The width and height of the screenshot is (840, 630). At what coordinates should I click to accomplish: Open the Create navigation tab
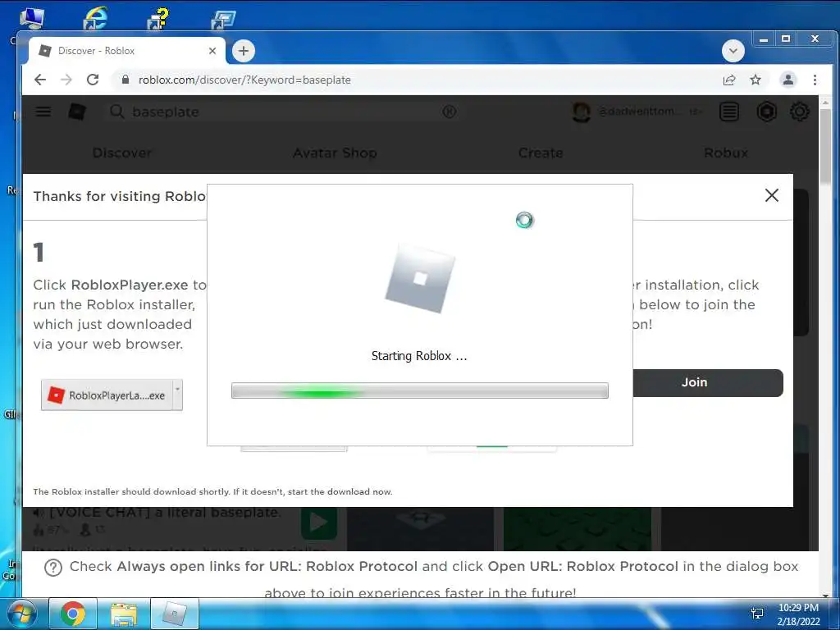(541, 153)
